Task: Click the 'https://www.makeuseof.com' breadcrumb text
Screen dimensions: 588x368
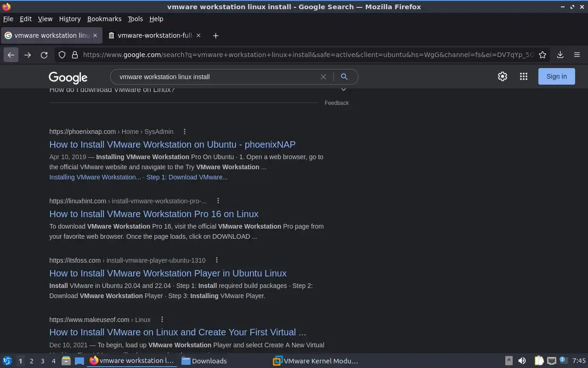Action: [89, 320]
